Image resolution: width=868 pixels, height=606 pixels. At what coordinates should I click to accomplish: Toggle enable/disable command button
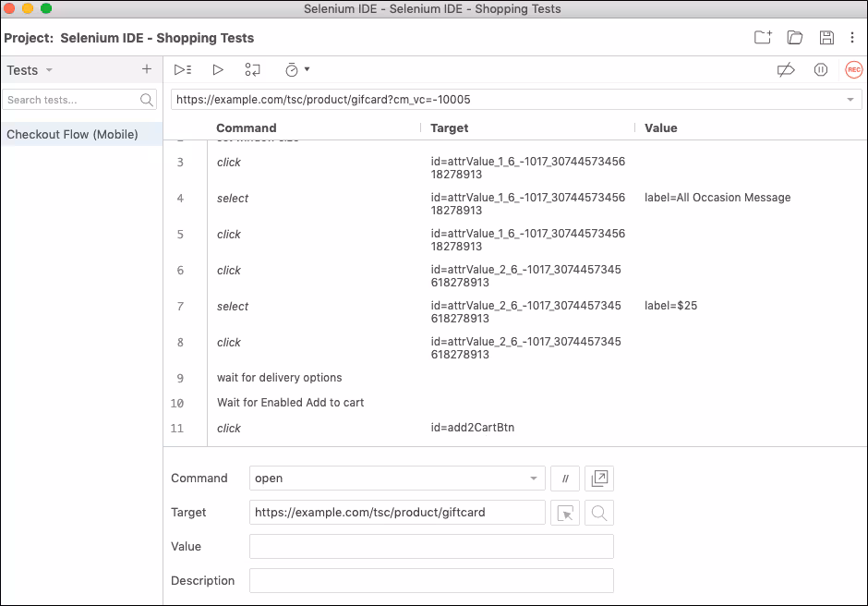pyautogui.click(x=565, y=479)
